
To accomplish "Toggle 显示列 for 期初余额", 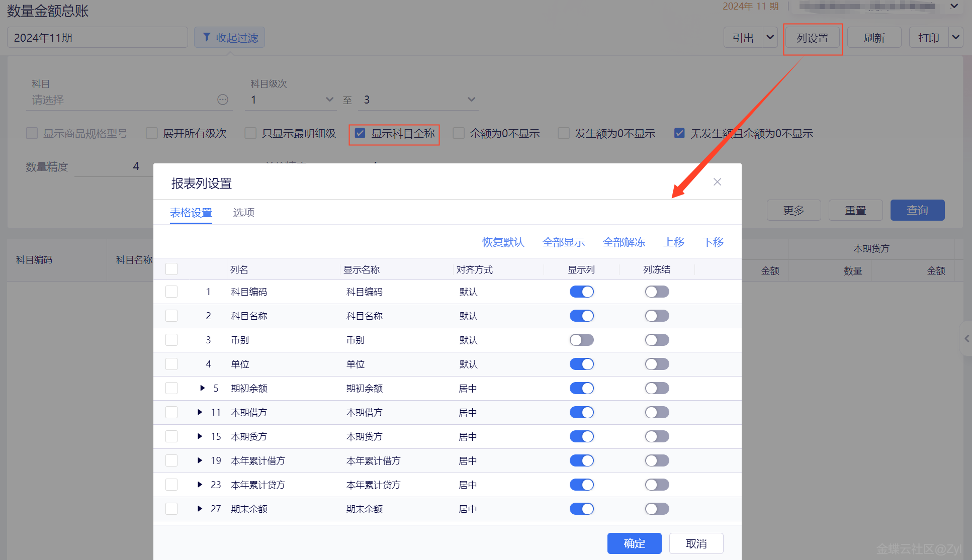I will (582, 388).
